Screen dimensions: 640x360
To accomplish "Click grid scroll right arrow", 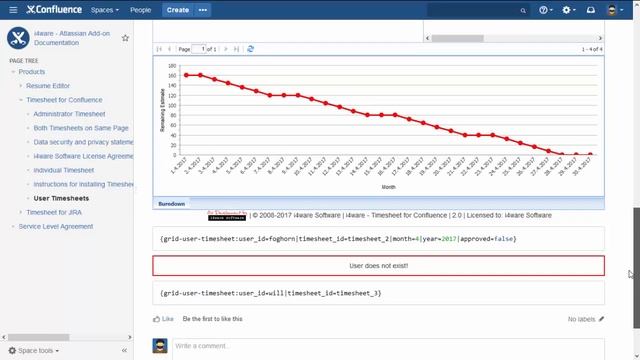I will pos(600,38).
